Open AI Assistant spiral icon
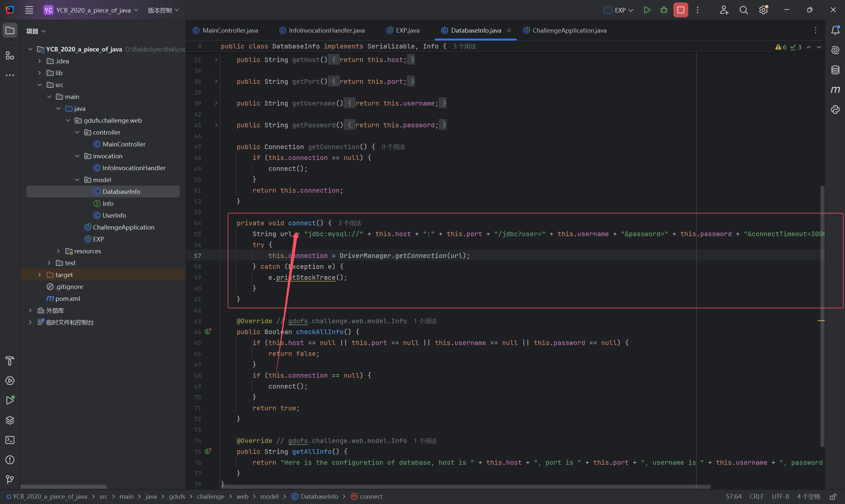845x504 pixels. [x=835, y=50]
